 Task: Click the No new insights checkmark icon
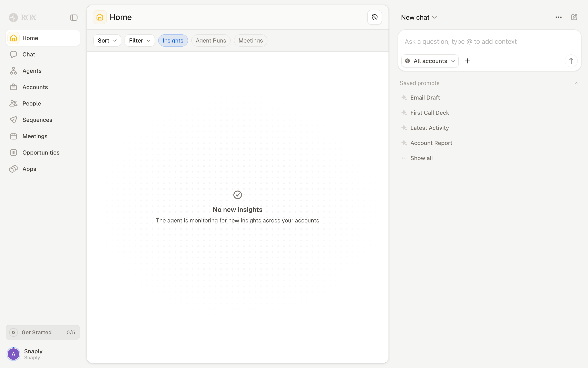point(237,195)
